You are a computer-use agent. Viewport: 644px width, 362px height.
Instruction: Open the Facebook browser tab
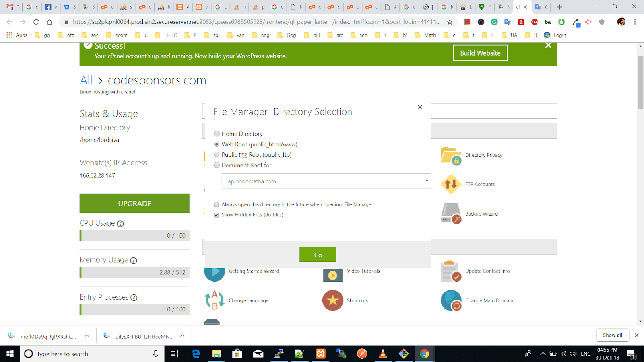(x=51, y=7)
